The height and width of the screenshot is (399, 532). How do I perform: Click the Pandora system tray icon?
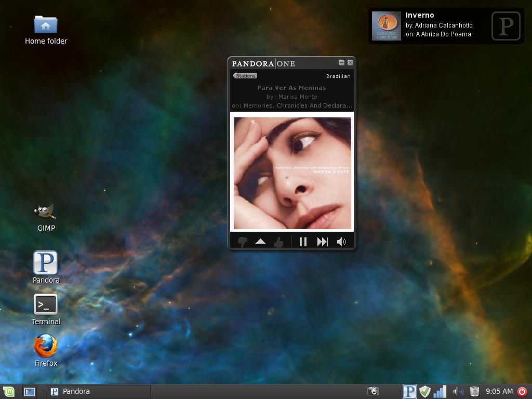point(409,392)
